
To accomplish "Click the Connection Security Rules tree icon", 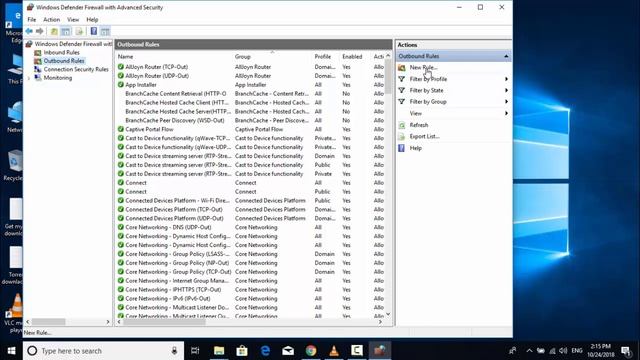I will 38,69.
